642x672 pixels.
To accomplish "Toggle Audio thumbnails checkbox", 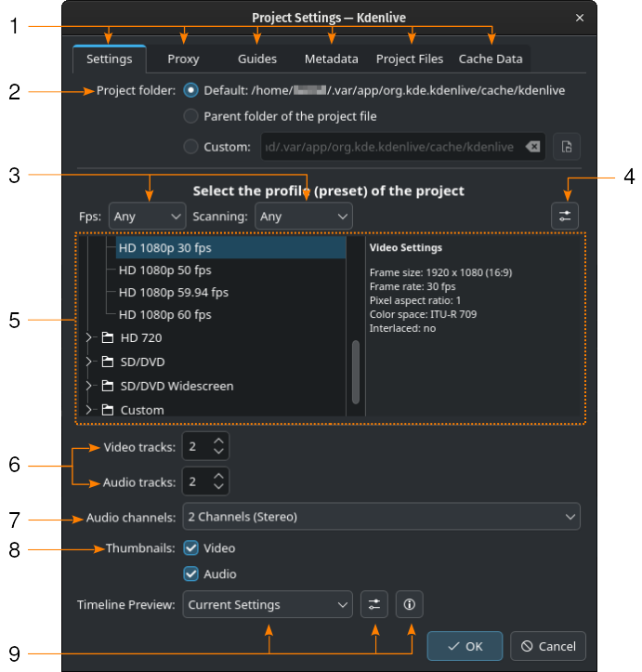I will (190, 573).
